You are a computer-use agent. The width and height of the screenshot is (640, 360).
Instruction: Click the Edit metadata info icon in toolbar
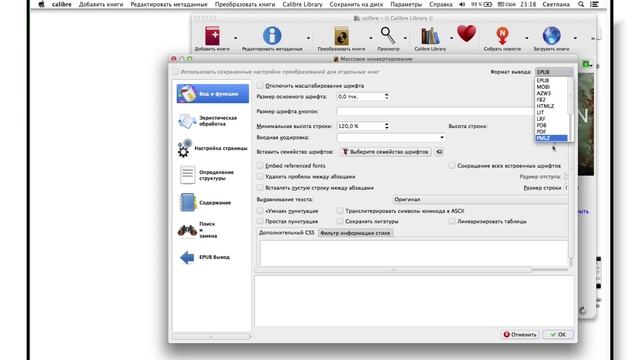pos(272,36)
